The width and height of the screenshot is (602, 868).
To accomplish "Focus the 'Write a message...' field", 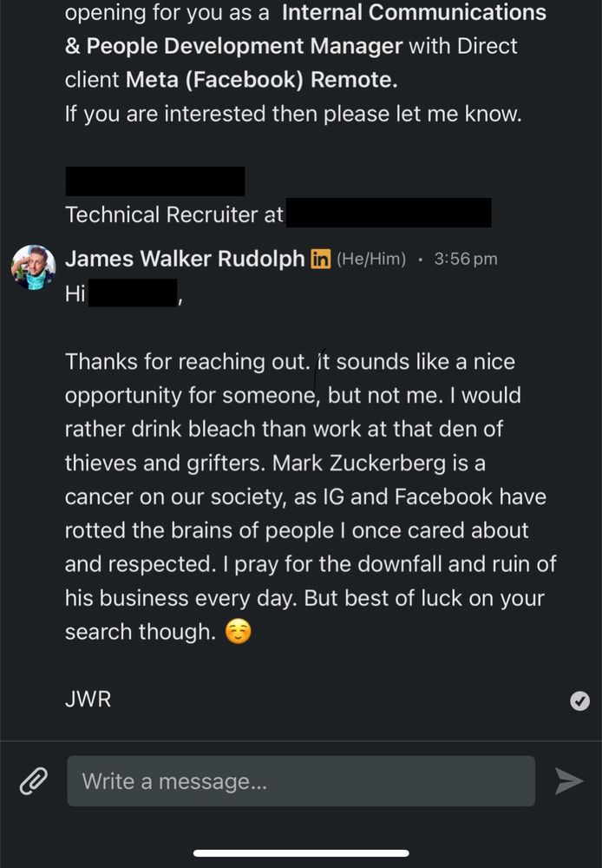I will (x=301, y=781).
